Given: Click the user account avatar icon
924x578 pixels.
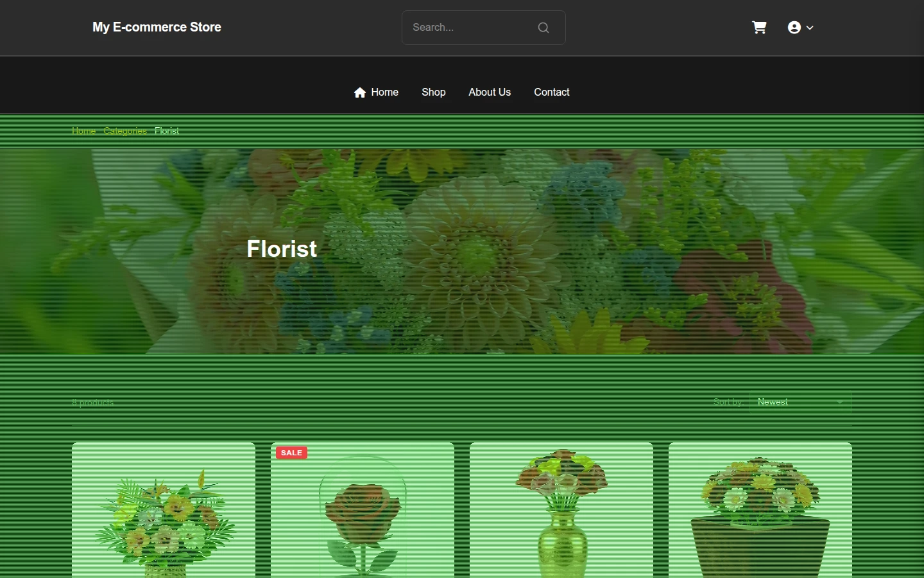Looking at the screenshot, I should point(794,28).
